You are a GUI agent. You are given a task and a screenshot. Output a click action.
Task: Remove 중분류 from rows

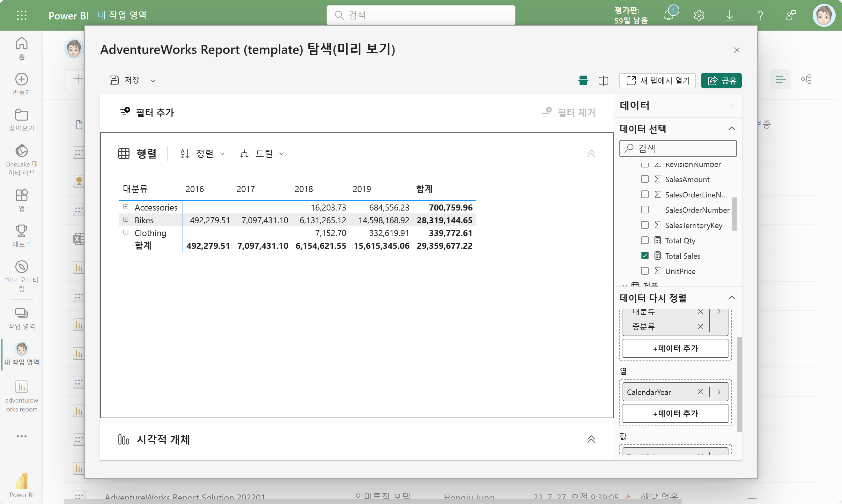(700, 327)
